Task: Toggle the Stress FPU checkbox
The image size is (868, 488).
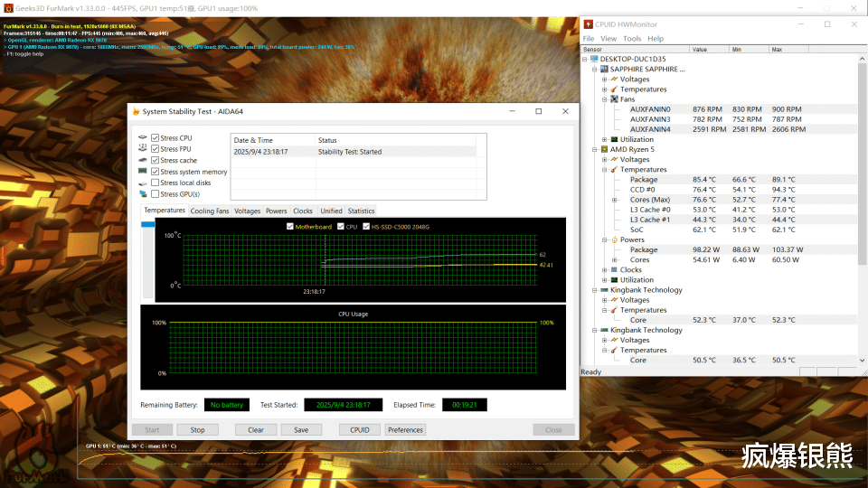Action: pos(155,149)
